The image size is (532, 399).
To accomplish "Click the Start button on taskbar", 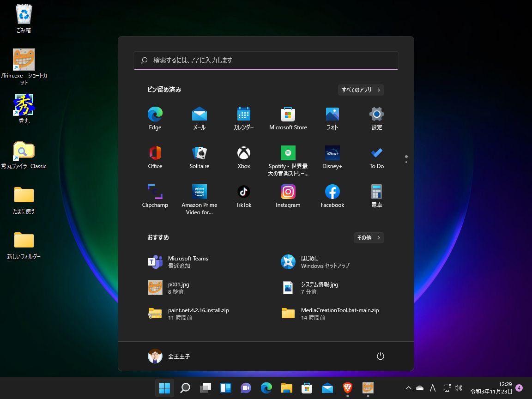I will [164, 388].
